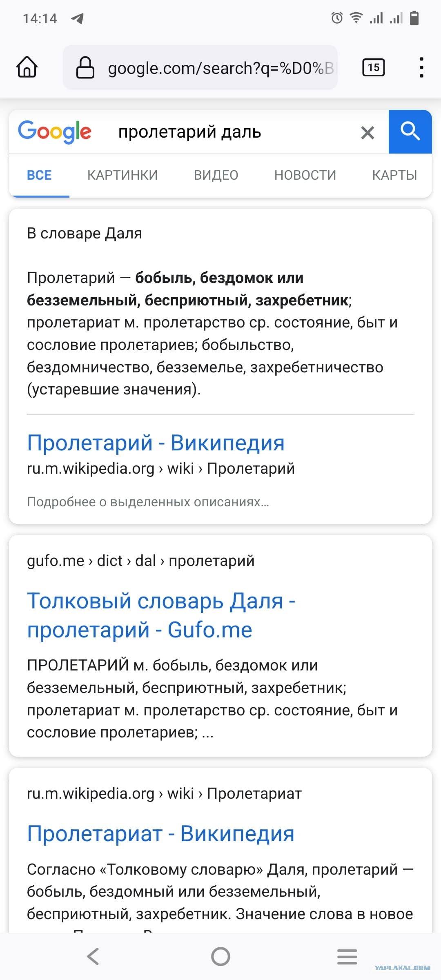Switch to the ВИДЕО tab
Image resolution: width=441 pixels, height=980 pixels.
216,175
